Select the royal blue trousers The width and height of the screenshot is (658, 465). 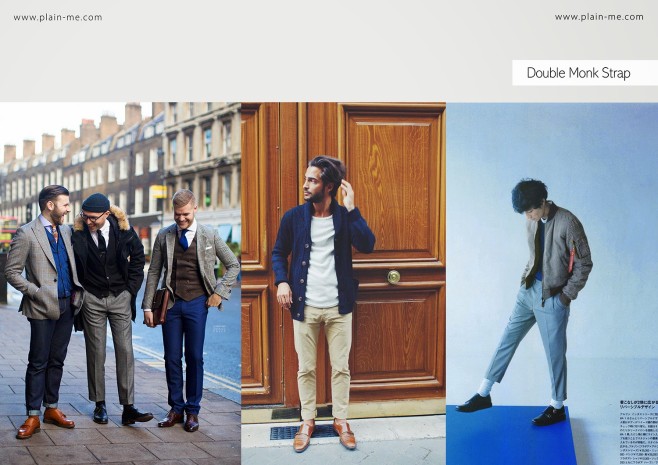(x=183, y=355)
